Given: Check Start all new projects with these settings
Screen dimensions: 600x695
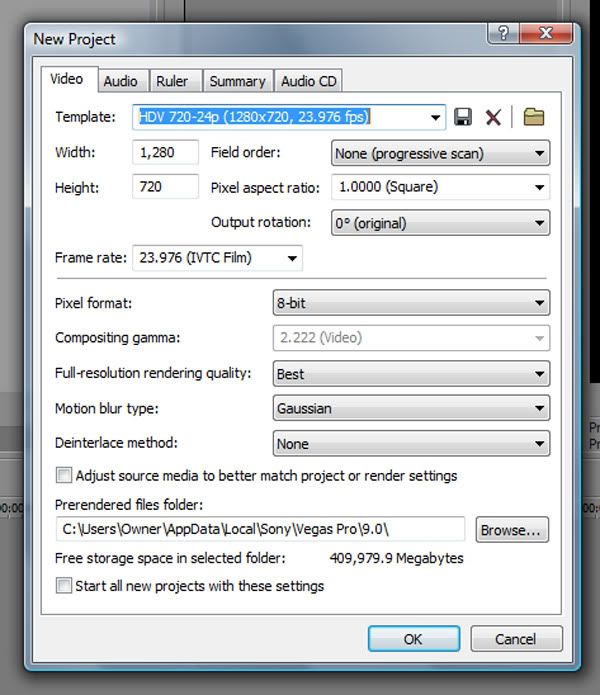Looking at the screenshot, I should (x=63, y=586).
